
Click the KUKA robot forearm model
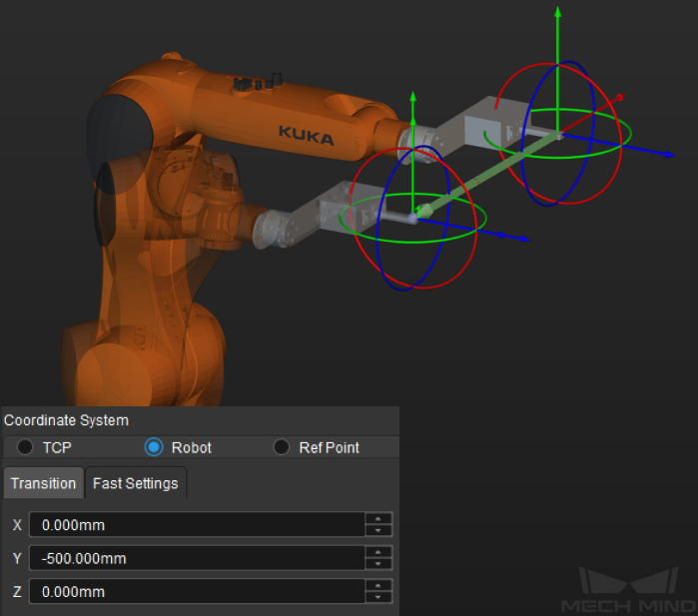[x=285, y=116]
